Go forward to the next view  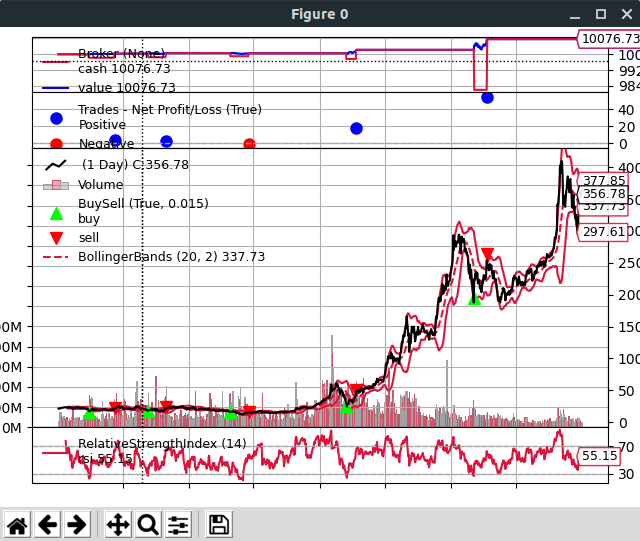tap(77, 525)
